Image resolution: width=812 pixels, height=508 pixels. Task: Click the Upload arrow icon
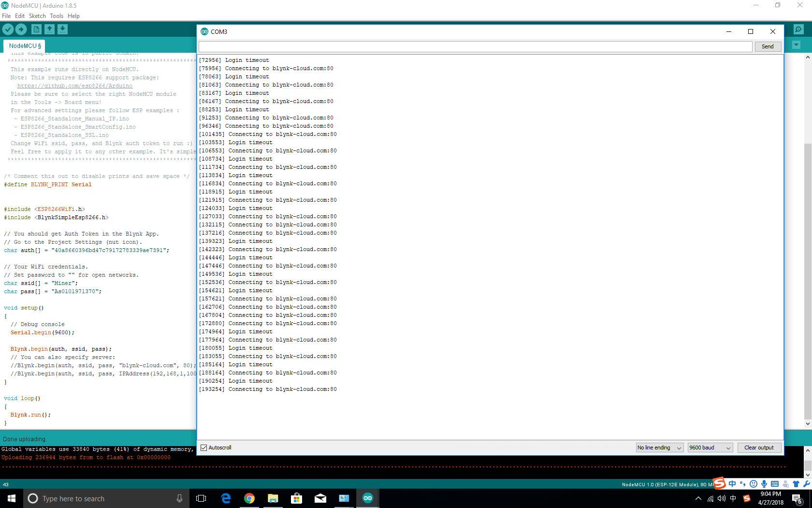tap(21, 30)
